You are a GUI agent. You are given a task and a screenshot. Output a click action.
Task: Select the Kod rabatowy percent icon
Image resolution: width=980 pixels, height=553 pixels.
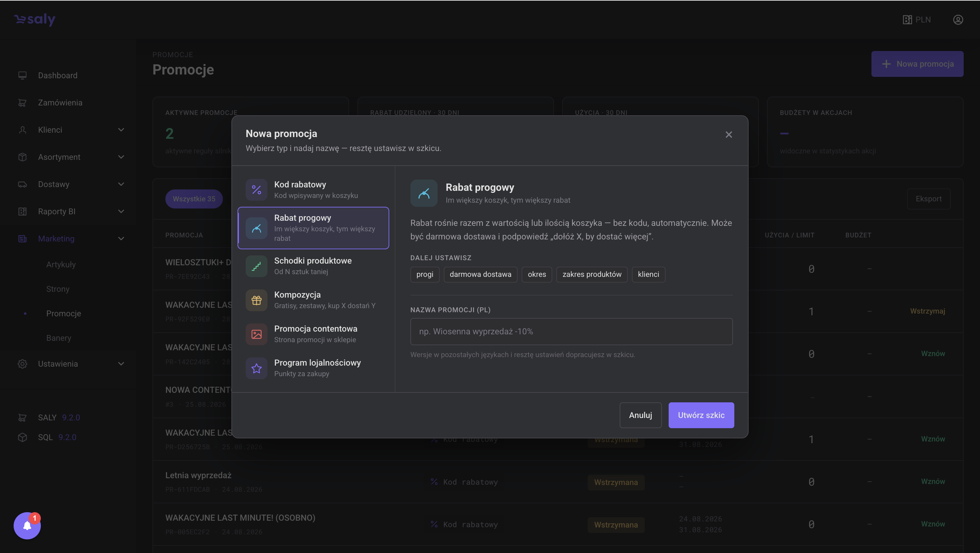[257, 190]
